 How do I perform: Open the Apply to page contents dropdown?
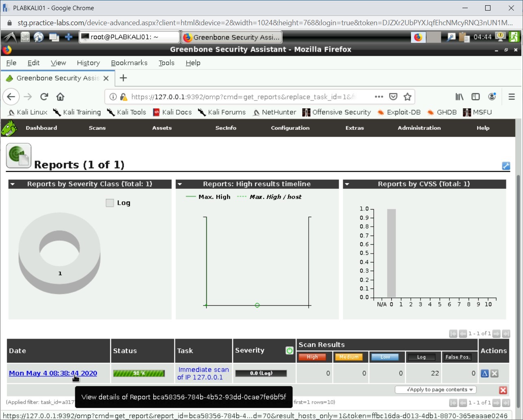(436, 389)
